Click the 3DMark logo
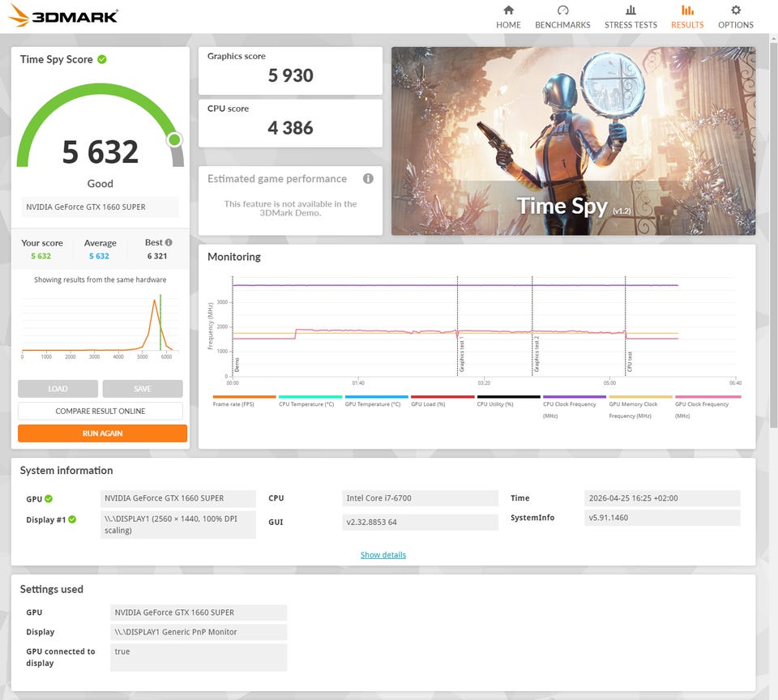 tap(63, 16)
